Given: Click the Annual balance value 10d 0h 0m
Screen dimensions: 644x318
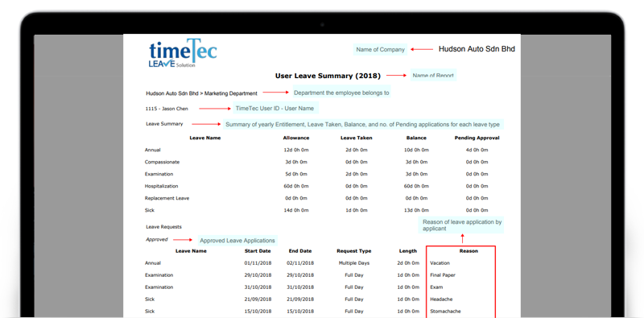Looking at the screenshot, I should [x=416, y=150].
